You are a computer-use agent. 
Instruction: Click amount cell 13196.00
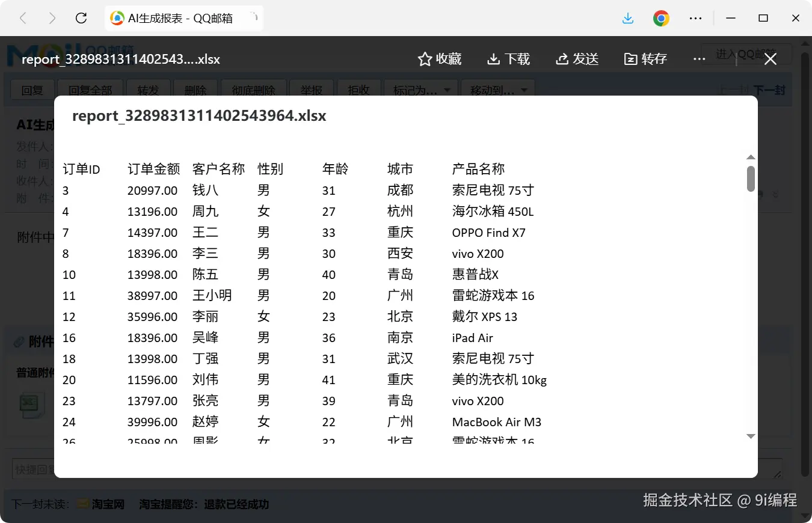pos(152,212)
